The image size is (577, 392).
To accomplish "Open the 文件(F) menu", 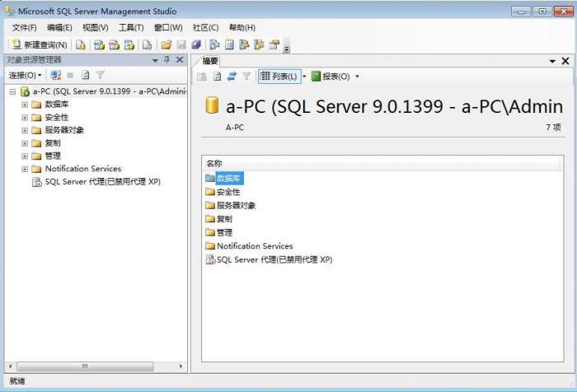I will click(25, 28).
